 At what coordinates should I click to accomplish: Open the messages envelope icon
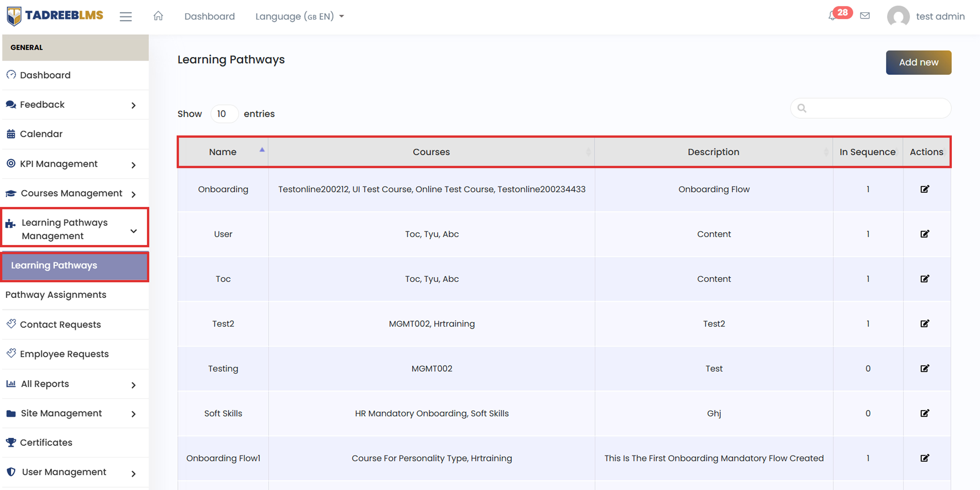[x=865, y=16]
